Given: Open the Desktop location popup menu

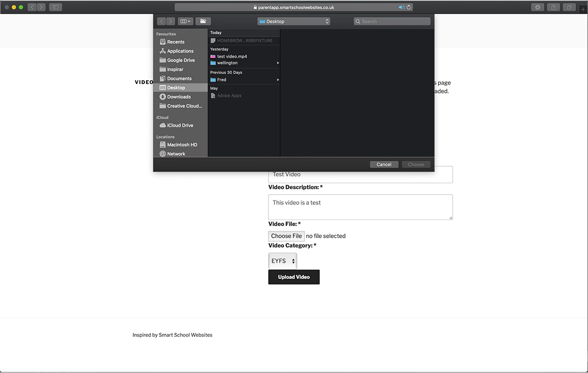Looking at the screenshot, I should coord(294,22).
